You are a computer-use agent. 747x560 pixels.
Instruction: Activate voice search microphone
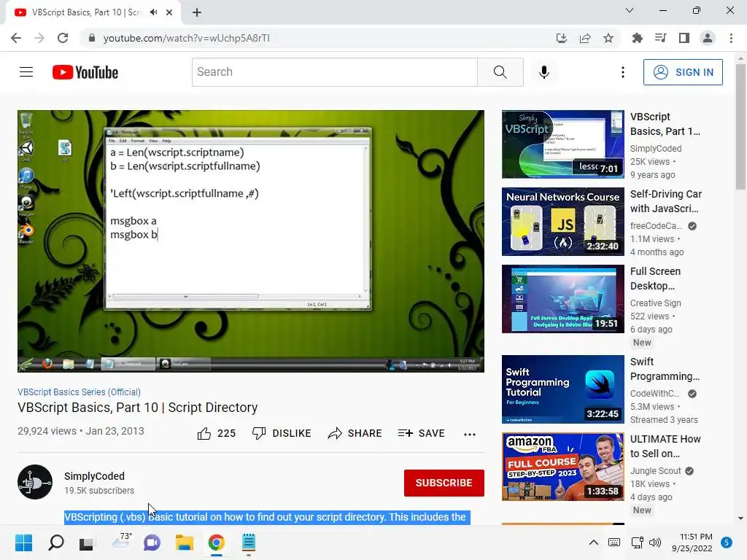(x=544, y=72)
